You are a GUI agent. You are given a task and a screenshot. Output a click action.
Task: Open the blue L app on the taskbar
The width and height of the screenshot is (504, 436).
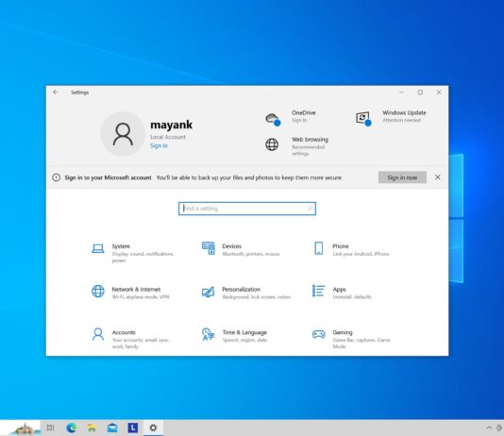[133, 428]
